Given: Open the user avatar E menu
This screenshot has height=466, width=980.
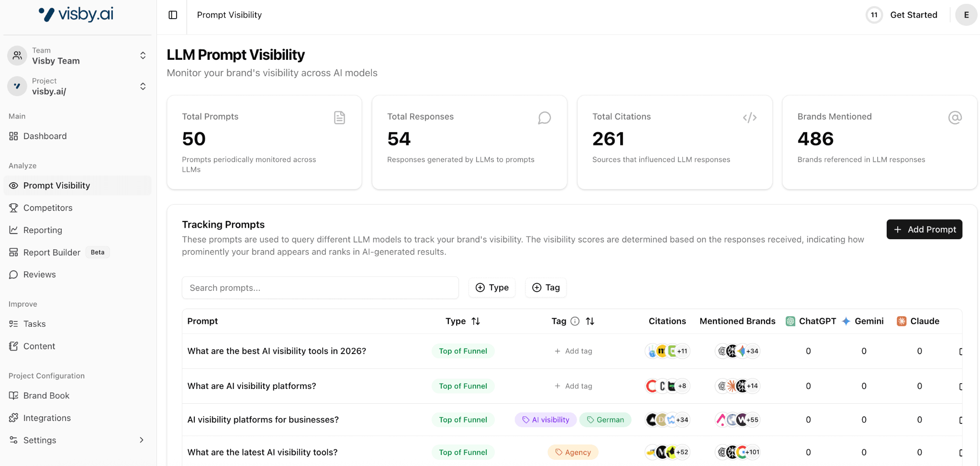Looking at the screenshot, I should [x=966, y=15].
